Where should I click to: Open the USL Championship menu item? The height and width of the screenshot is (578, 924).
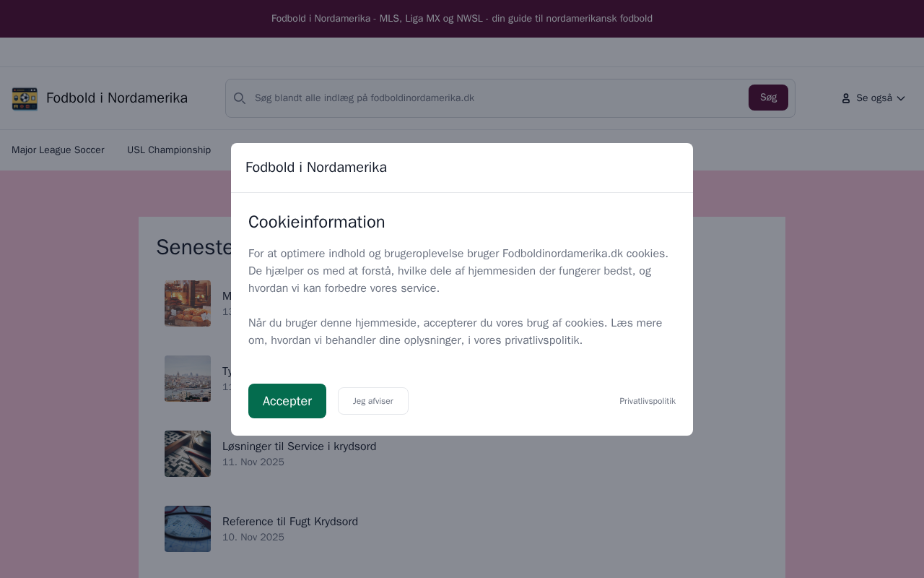click(169, 150)
